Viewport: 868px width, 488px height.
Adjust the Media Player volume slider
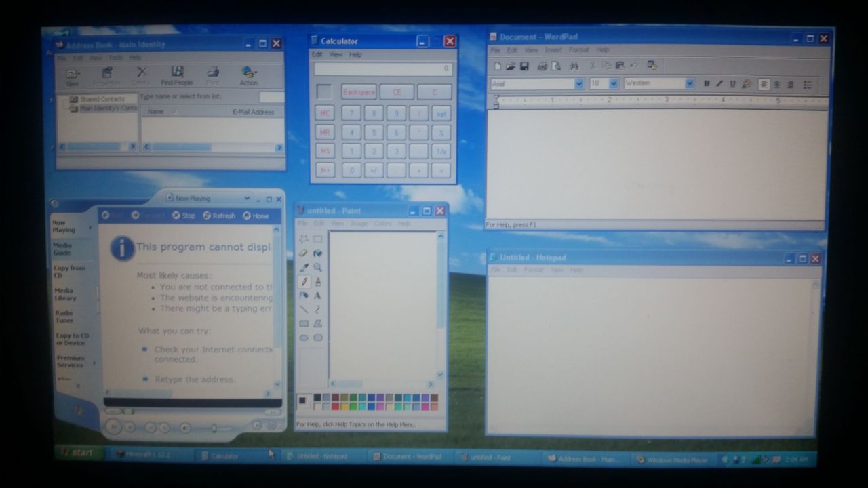tap(216, 428)
